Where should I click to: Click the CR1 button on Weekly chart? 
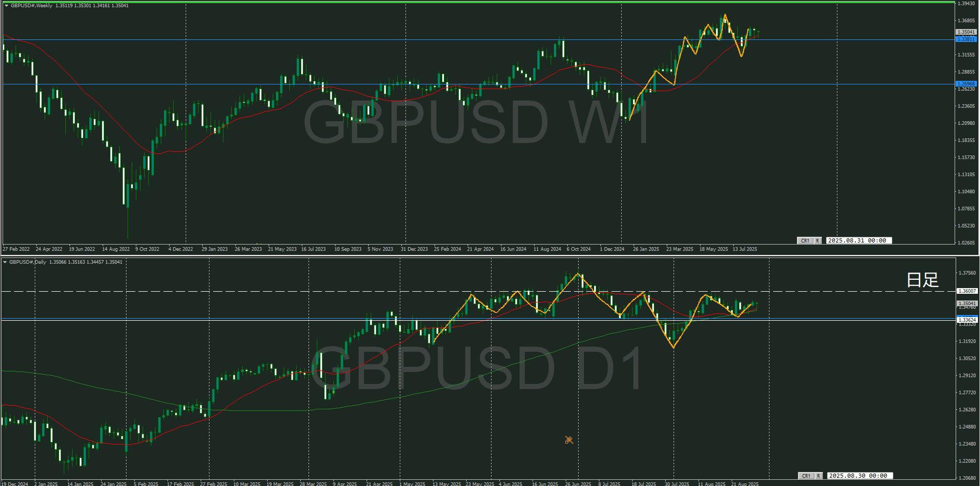(805, 240)
